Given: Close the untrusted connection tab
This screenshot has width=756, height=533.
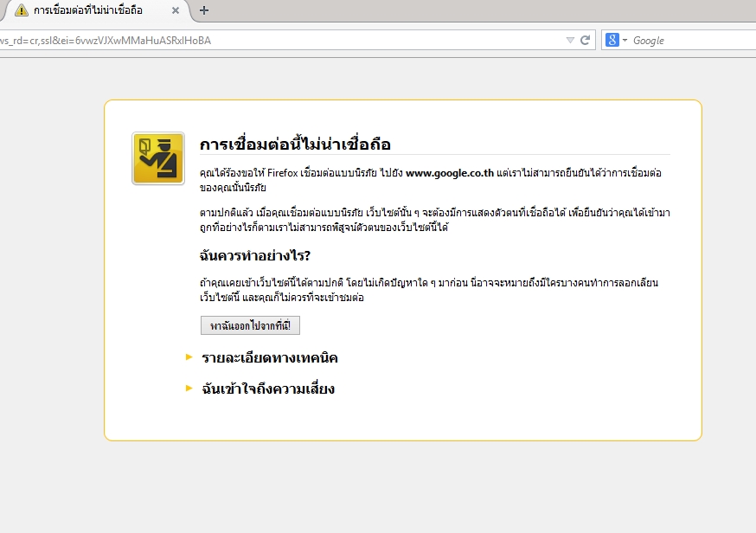Looking at the screenshot, I should pos(176,10).
